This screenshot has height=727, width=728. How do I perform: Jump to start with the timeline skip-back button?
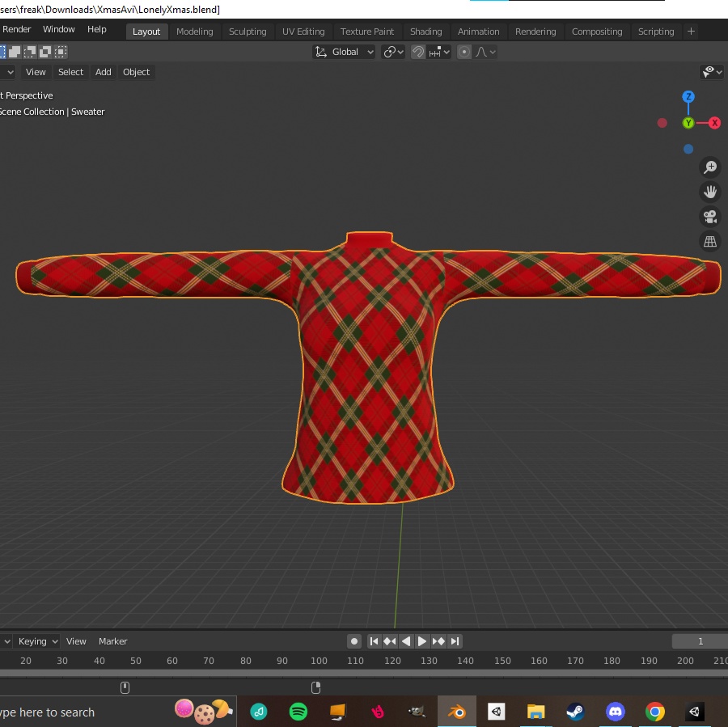click(374, 640)
